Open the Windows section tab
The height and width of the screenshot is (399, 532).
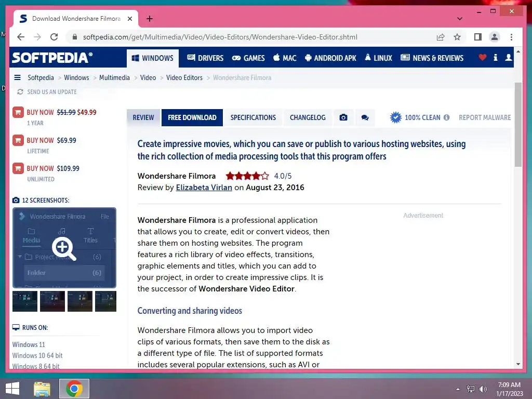click(x=152, y=58)
